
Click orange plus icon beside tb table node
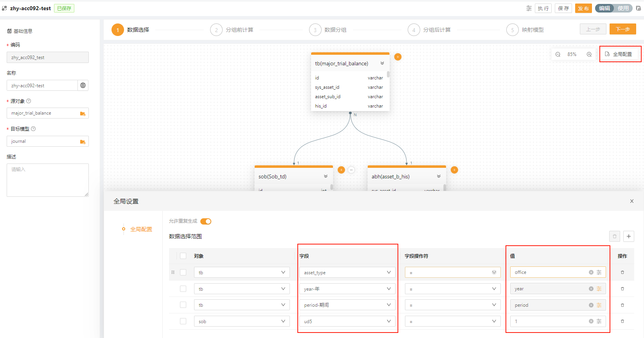pos(398,57)
